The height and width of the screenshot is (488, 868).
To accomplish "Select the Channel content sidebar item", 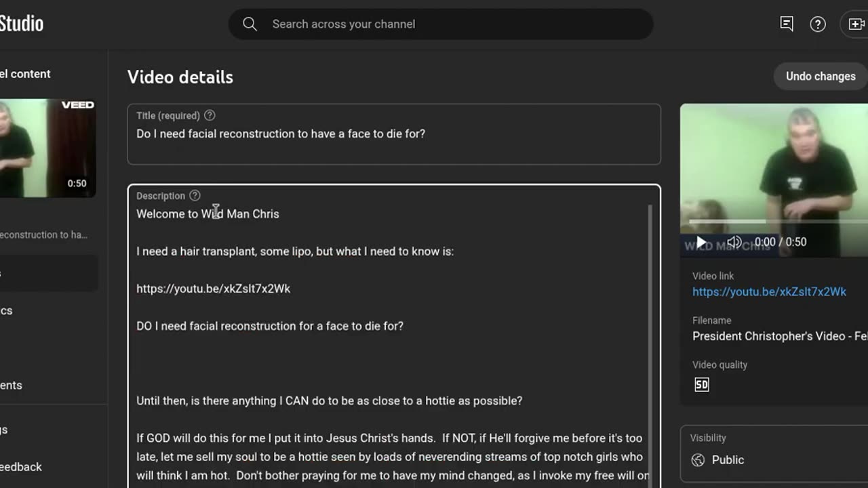I will (x=25, y=74).
